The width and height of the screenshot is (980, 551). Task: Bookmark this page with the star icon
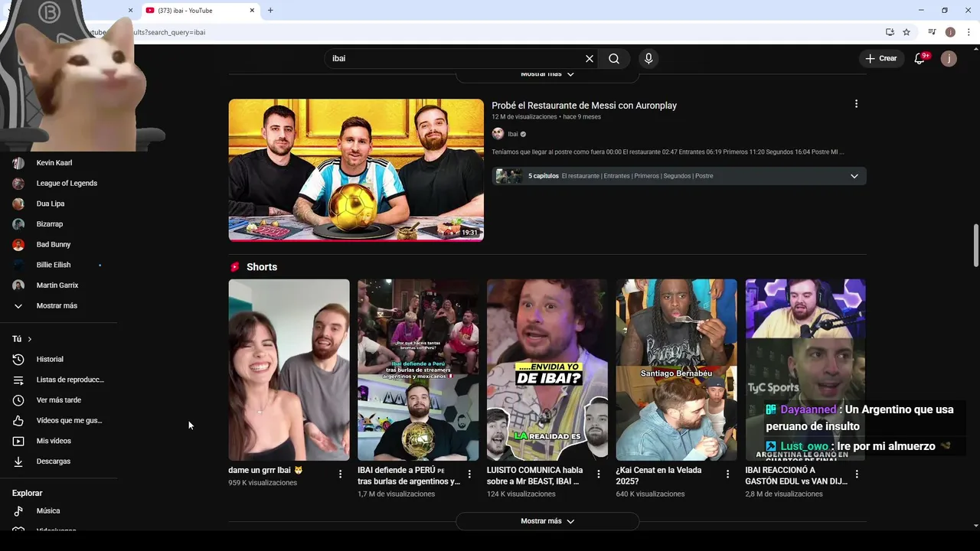click(x=906, y=32)
